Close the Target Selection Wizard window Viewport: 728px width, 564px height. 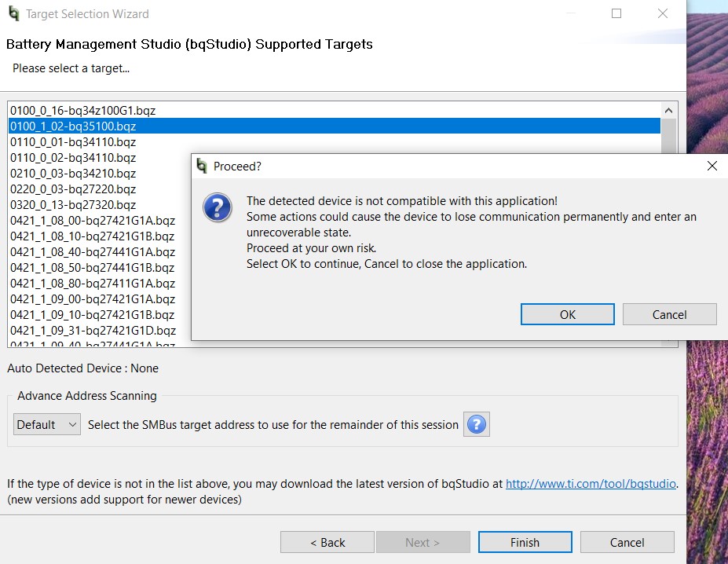coord(663,13)
